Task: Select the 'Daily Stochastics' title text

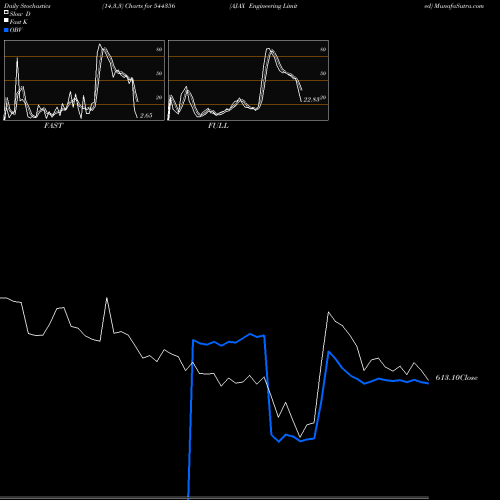Action: 27,6
